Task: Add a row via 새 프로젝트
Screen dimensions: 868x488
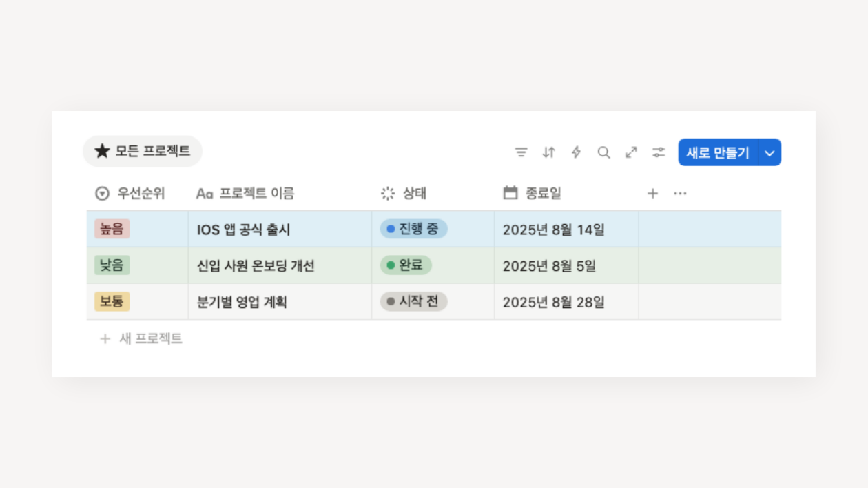Action: coord(142,338)
